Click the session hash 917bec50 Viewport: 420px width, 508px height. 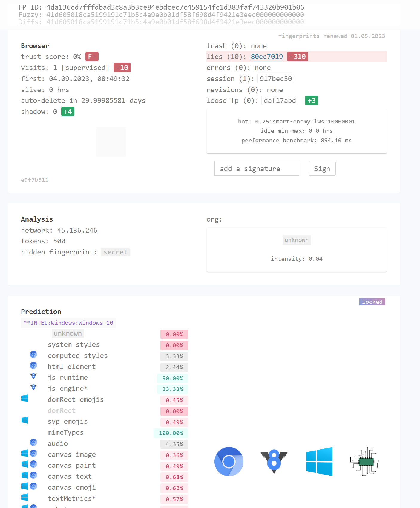(x=275, y=79)
